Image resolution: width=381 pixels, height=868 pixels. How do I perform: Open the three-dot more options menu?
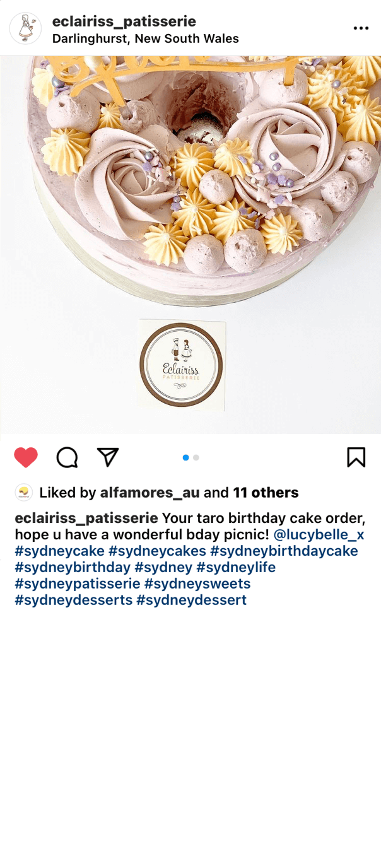[361, 28]
